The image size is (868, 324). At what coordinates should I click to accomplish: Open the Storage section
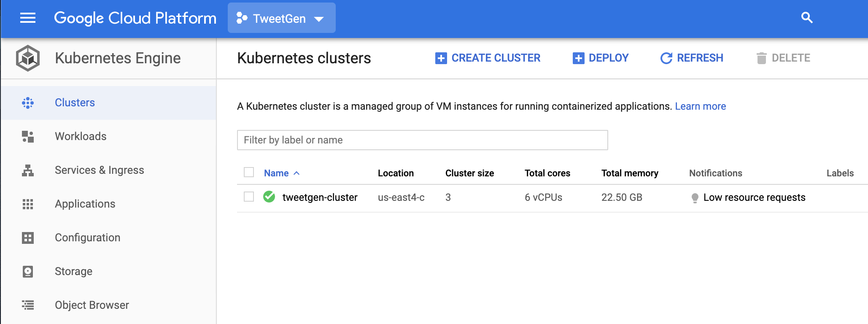click(x=108, y=271)
